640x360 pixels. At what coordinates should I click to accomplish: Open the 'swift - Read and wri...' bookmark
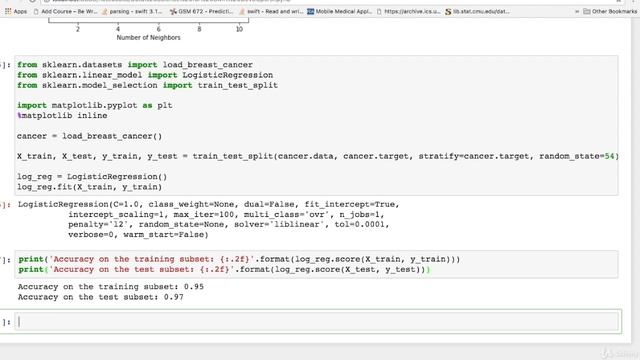[x=271, y=11]
